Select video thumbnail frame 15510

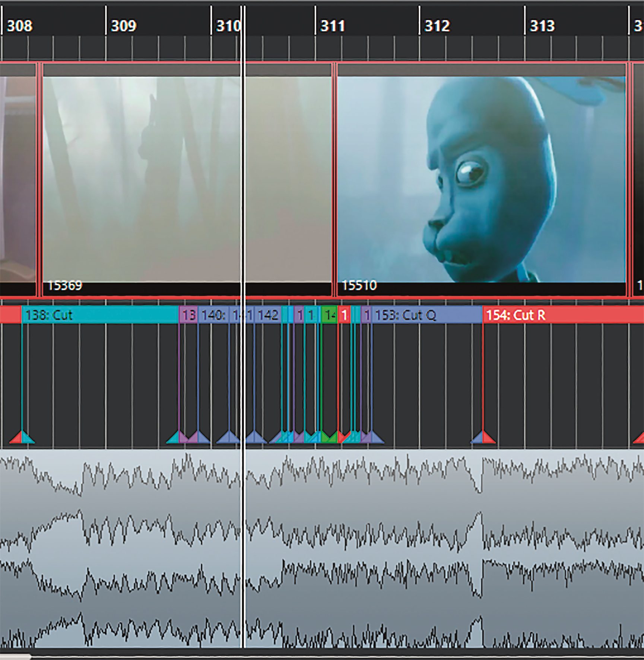click(480, 179)
